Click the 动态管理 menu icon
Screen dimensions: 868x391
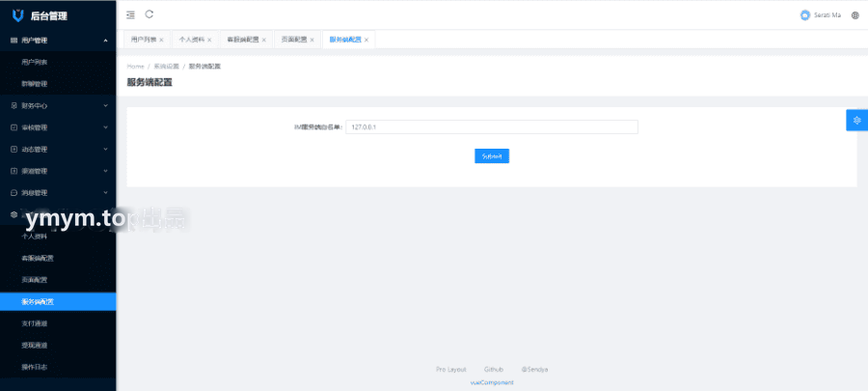14,149
